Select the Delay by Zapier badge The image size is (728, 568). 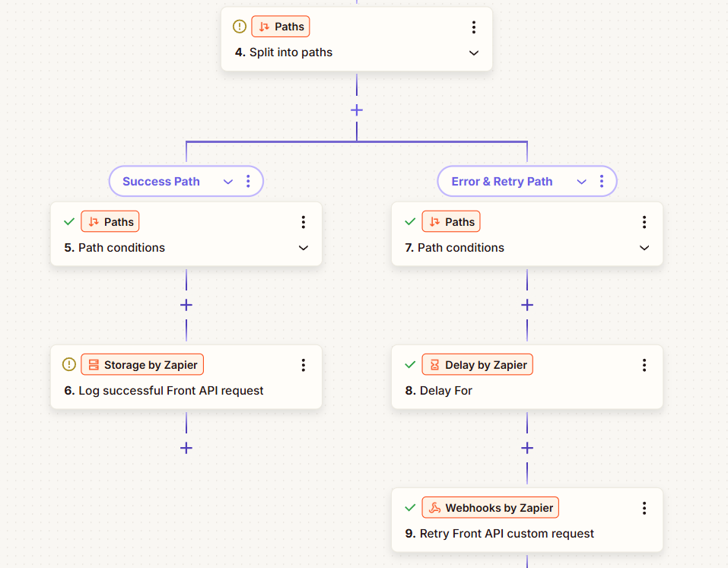point(477,364)
